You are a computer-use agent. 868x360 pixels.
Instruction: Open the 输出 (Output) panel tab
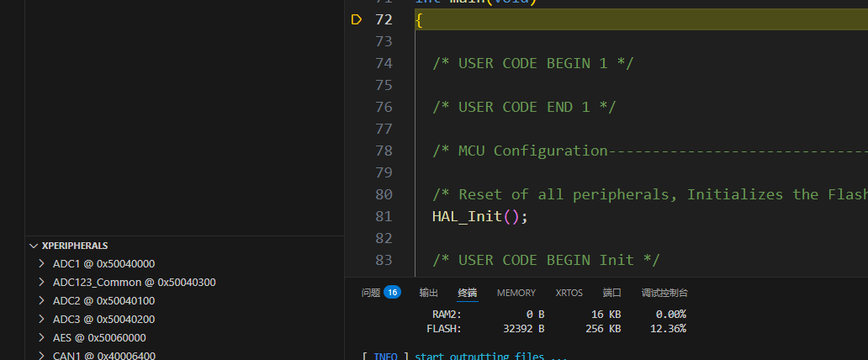point(429,293)
